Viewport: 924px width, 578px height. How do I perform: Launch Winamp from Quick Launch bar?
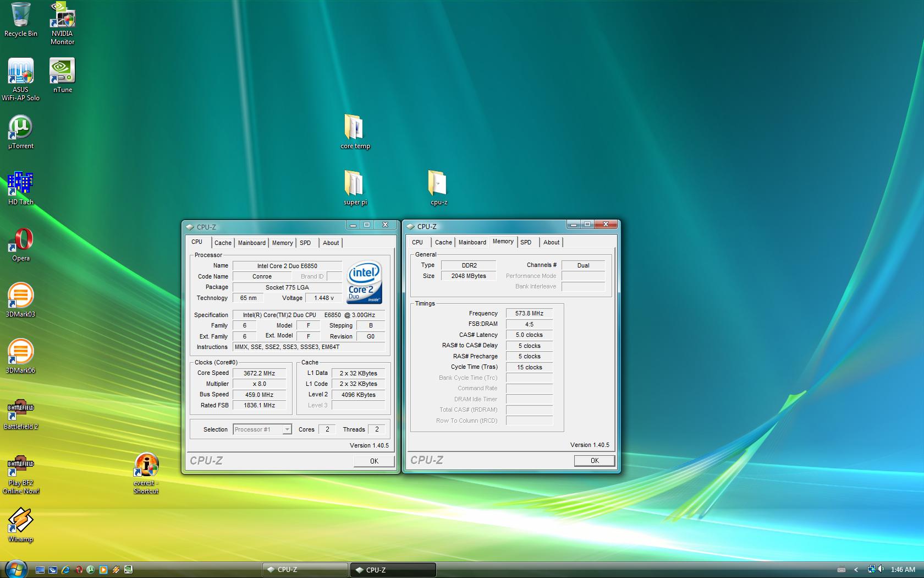116,570
